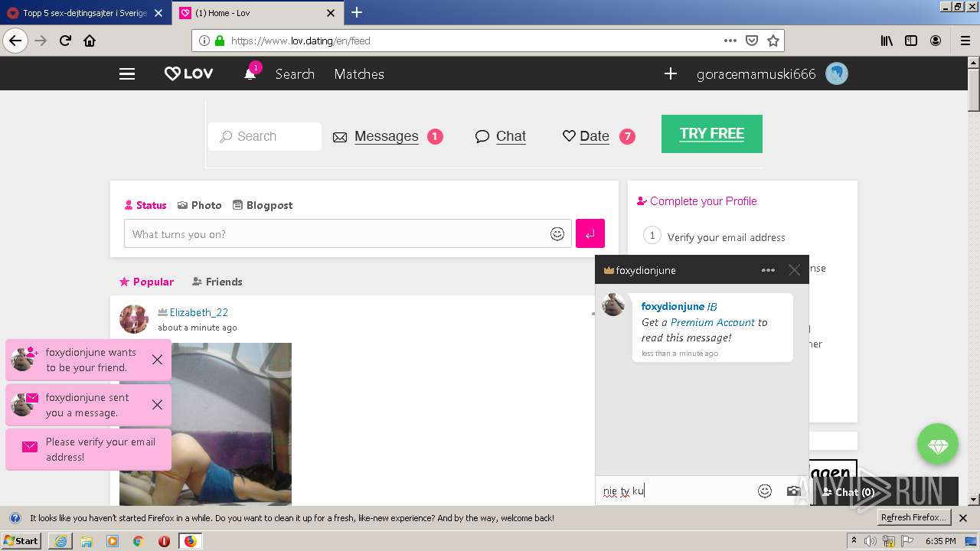
Task: Open page actions three-dot menu
Action: pyautogui.click(x=730, y=41)
